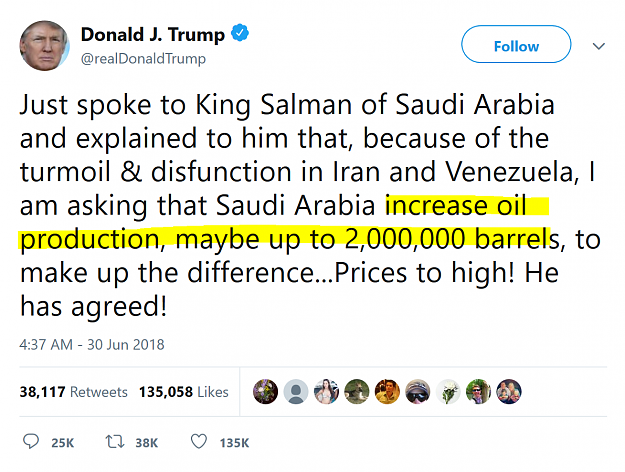This screenshot has width=625, height=472.
Task: Click the highlighted tweet text
Action: pyautogui.click(x=285, y=222)
